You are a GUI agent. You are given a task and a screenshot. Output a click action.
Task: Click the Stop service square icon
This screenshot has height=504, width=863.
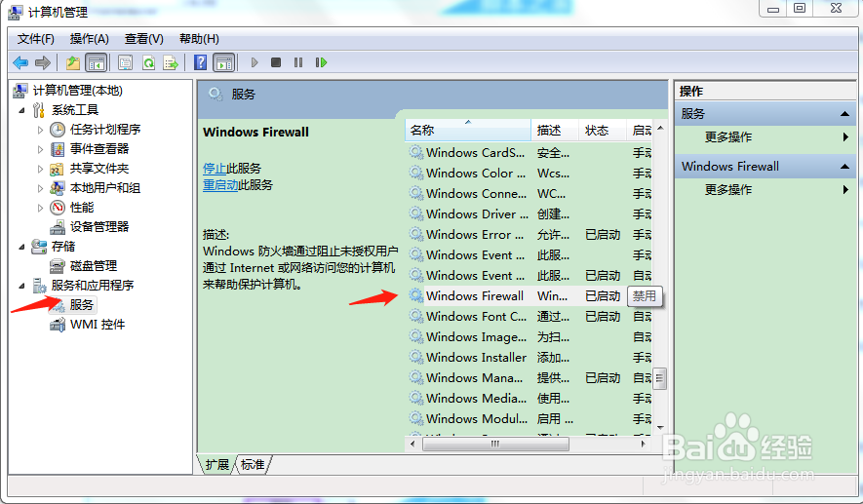click(x=276, y=62)
